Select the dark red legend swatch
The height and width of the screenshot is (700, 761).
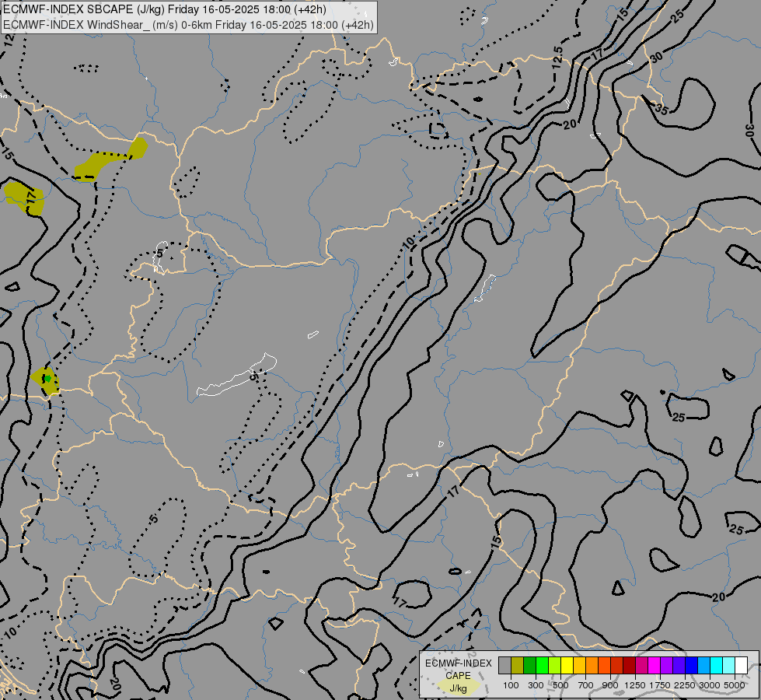[629, 666]
